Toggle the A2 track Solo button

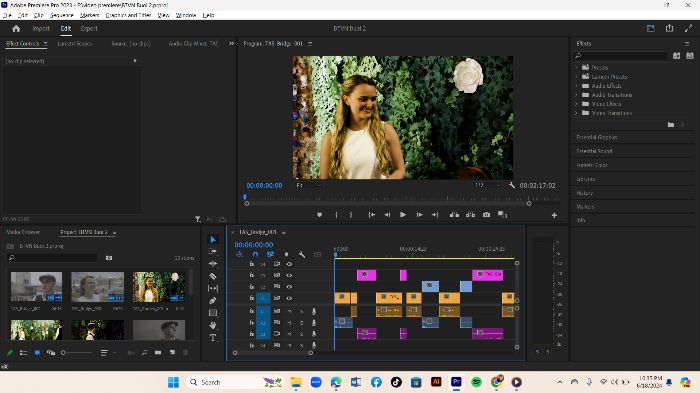click(x=301, y=322)
